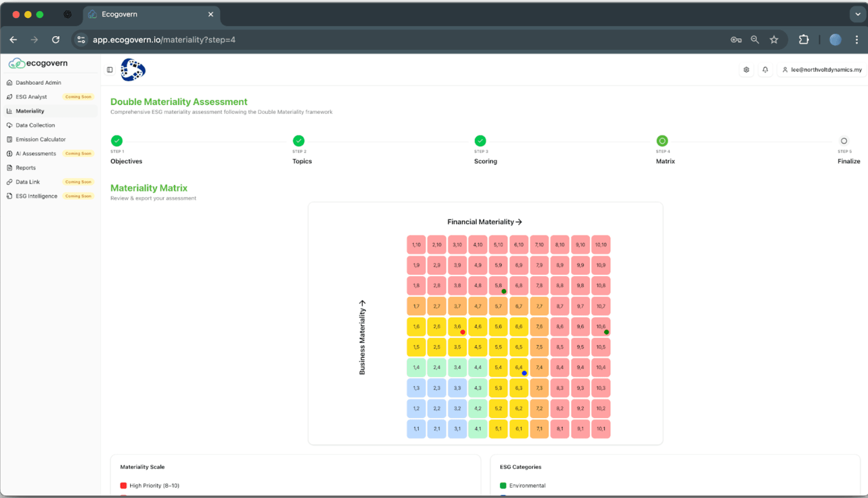Select Materiality in sidebar
Screen dimensions: 868x498
pyautogui.click(x=50, y=111)
